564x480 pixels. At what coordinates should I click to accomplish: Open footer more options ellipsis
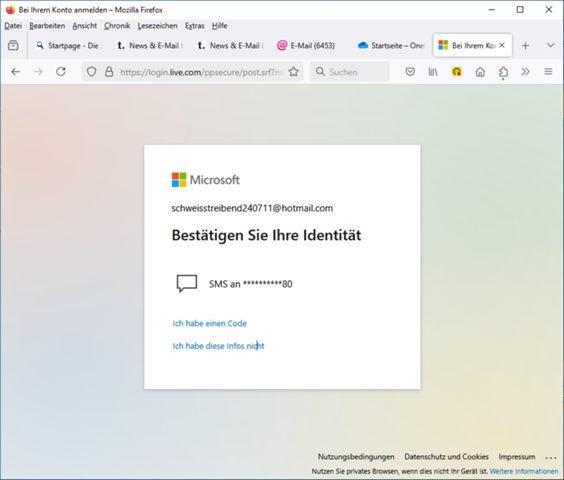551,458
